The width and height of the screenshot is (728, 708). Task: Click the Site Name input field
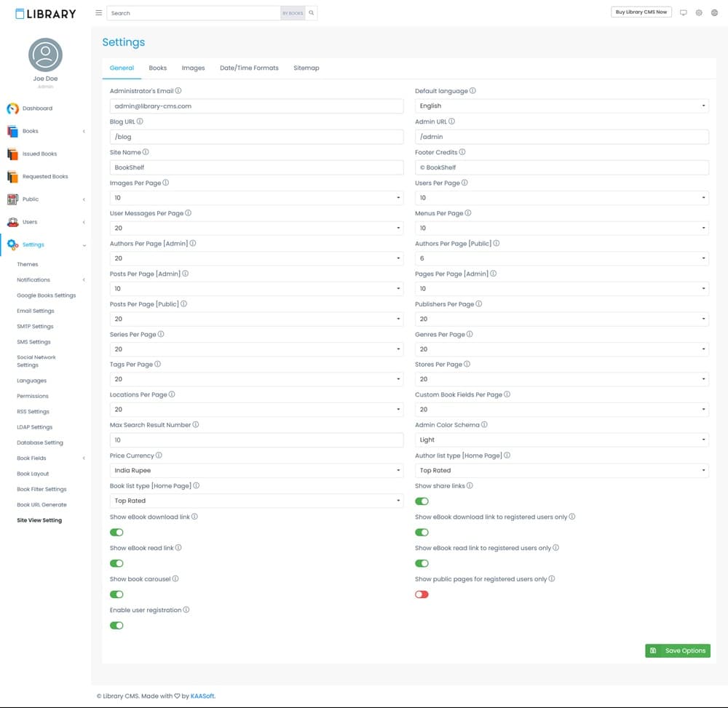[x=256, y=167]
